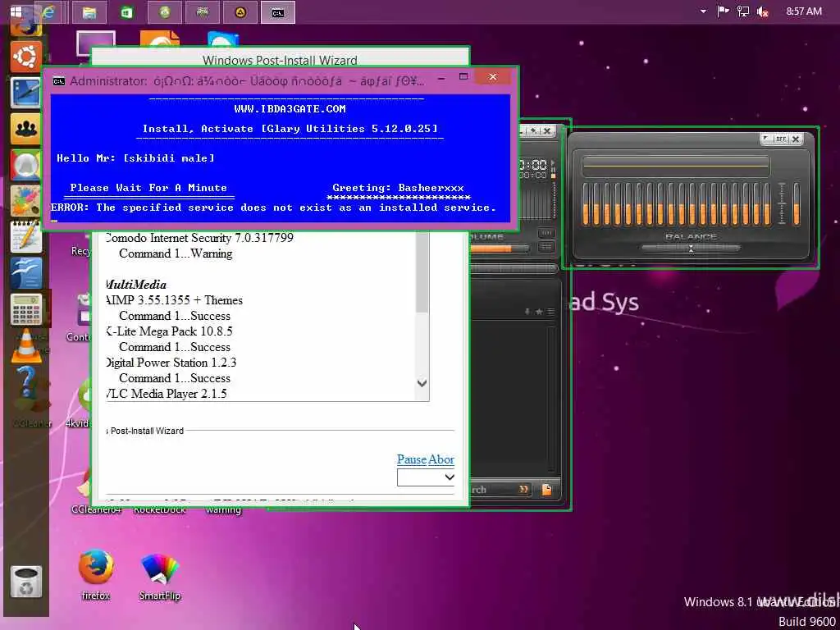Adjust the BALANCE slider in AIMP equalizer
840x630 pixels.
[691, 248]
